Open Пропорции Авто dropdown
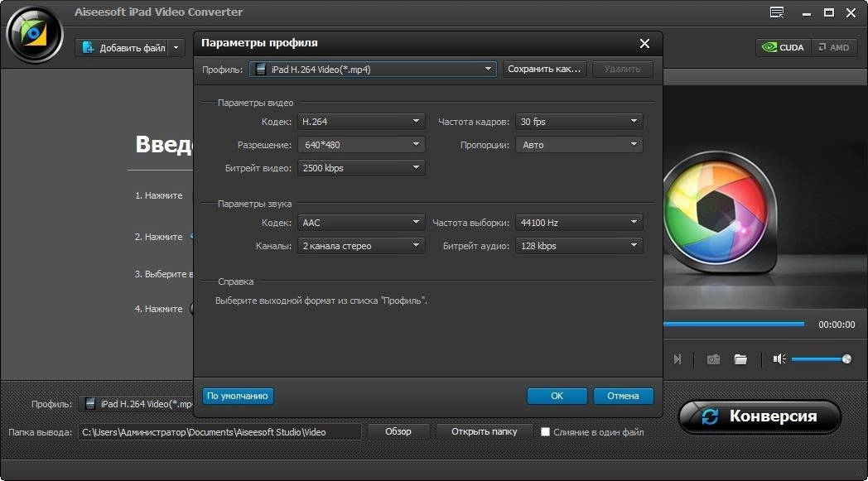The height and width of the screenshot is (481, 868). pyautogui.click(x=579, y=145)
